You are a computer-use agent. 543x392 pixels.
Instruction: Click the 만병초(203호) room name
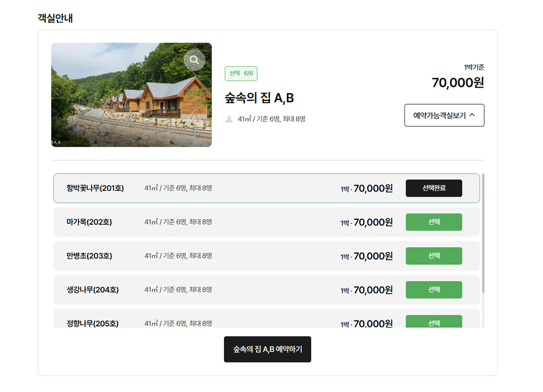click(89, 256)
